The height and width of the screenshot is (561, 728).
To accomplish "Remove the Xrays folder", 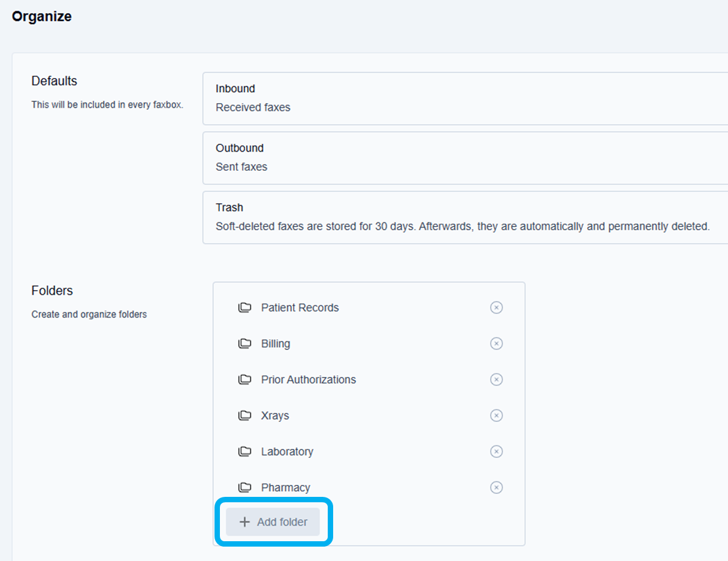I will click(x=496, y=415).
